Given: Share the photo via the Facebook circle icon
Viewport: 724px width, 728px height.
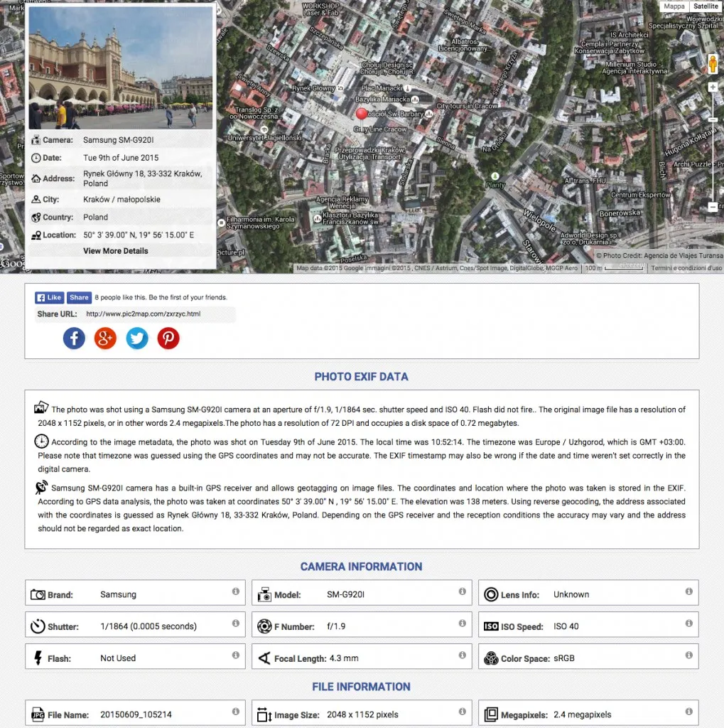Looking at the screenshot, I should point(74,338).
